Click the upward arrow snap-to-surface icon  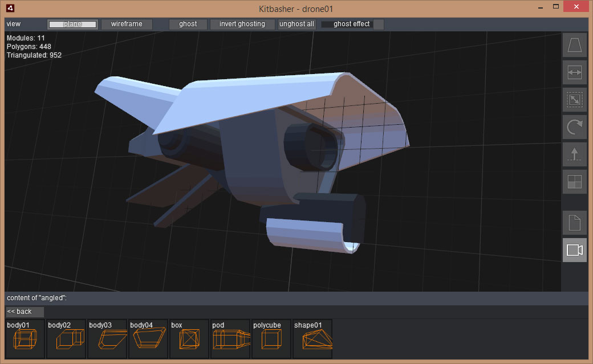click(574, 154)
